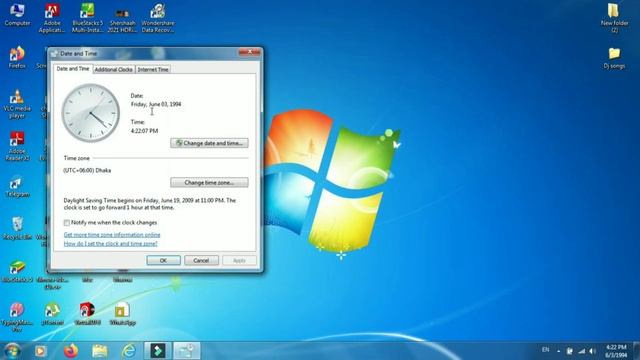Click the volume speaker tray icon

click(593, 351)
